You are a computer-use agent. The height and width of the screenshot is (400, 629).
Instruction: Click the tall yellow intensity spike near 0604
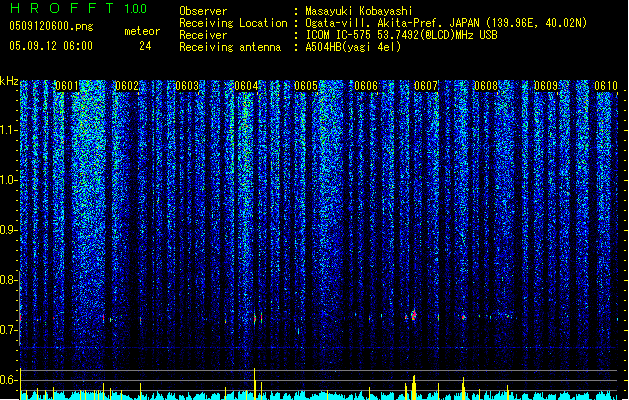pyautogui.click(x=254, y=383)
